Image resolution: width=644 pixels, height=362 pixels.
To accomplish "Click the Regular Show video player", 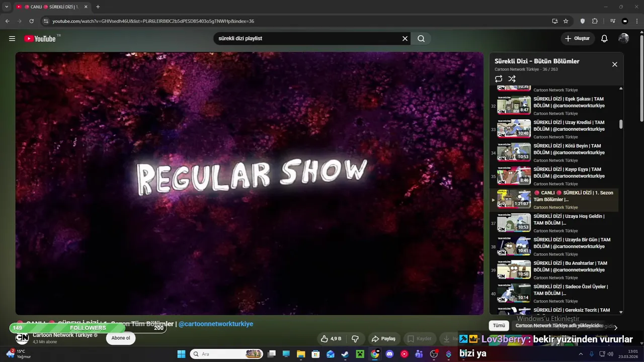I will [x=249, y=184].
